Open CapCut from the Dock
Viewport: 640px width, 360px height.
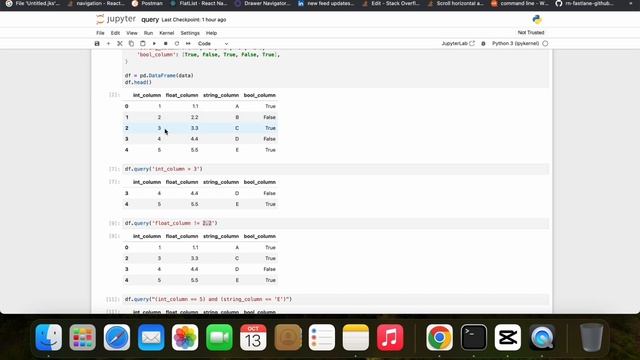(508, 338)
